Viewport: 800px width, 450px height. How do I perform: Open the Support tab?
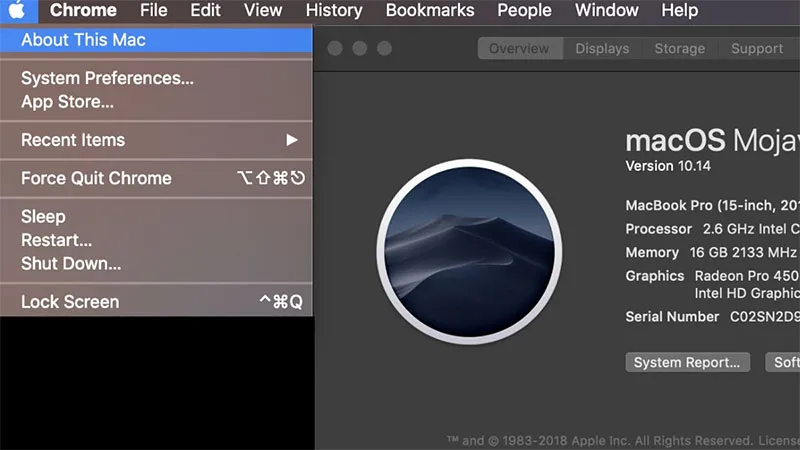pos(757,48)
